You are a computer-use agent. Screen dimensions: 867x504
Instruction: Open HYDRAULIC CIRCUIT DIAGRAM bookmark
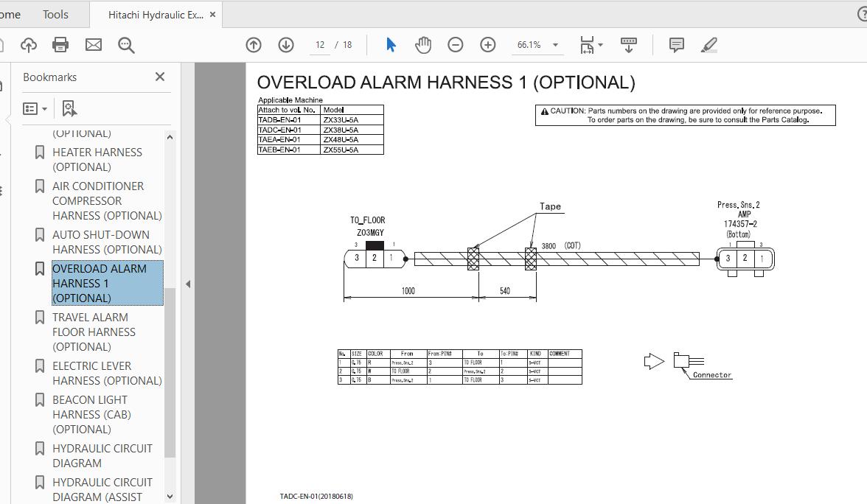(x=102, y=455)
